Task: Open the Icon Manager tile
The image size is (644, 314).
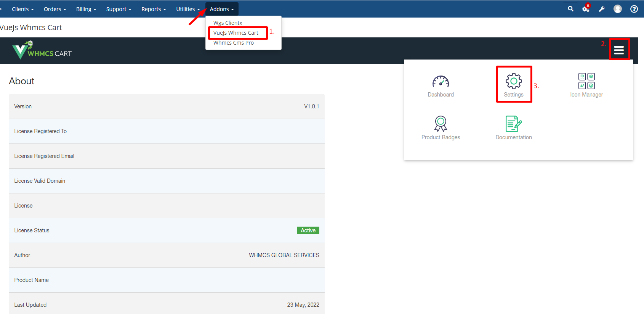Action: click(586, 85)
